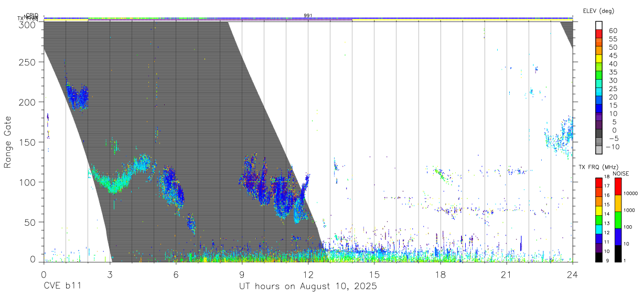The image size is (644, 297).
Task: Click x-axis tick label '6'
Action: pos(176,274)
